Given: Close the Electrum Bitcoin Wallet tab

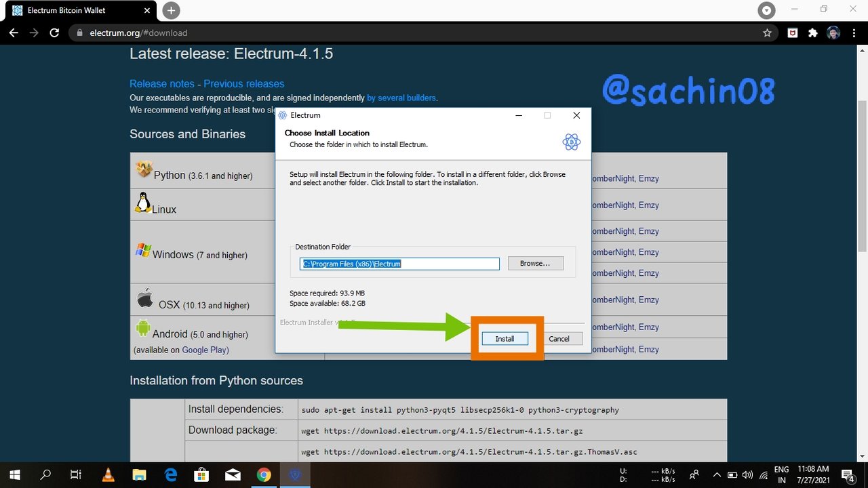Looking at the screenshot, I should [148, 10].
